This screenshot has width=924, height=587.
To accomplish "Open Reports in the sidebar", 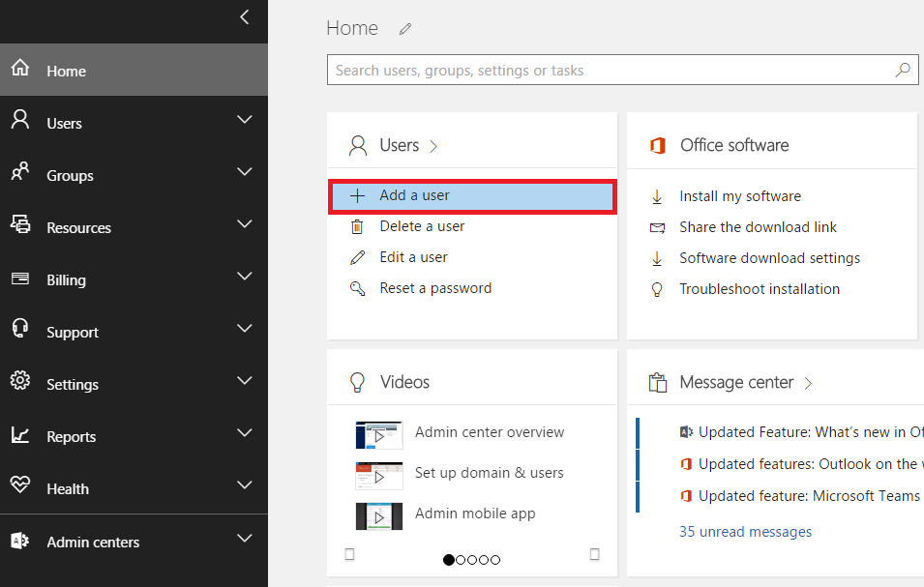I will click(x=71, y=436).
